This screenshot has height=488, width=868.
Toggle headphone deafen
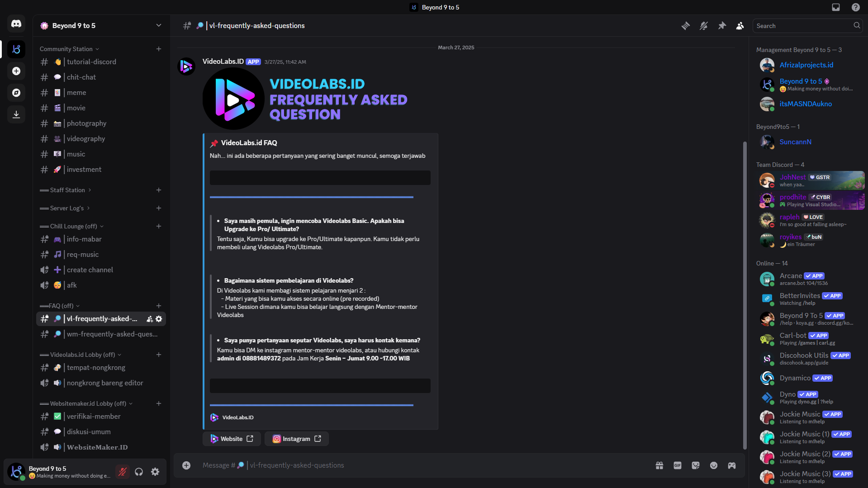139,472
